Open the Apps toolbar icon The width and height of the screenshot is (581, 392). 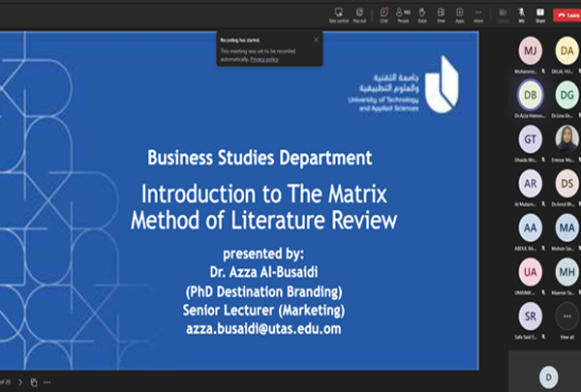tap(460, 14)
